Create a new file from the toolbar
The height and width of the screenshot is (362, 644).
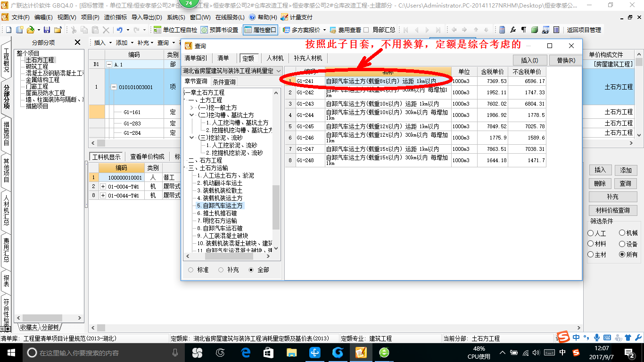pyautogui.click(x=9, y=30)
